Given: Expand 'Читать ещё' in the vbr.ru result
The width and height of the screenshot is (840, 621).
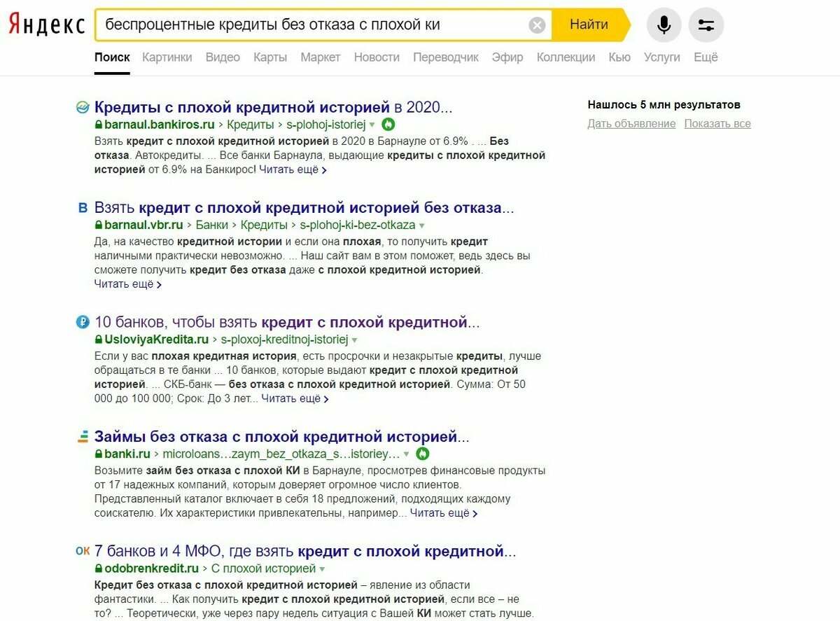Looking at the screenshot, I should [128, 284].
